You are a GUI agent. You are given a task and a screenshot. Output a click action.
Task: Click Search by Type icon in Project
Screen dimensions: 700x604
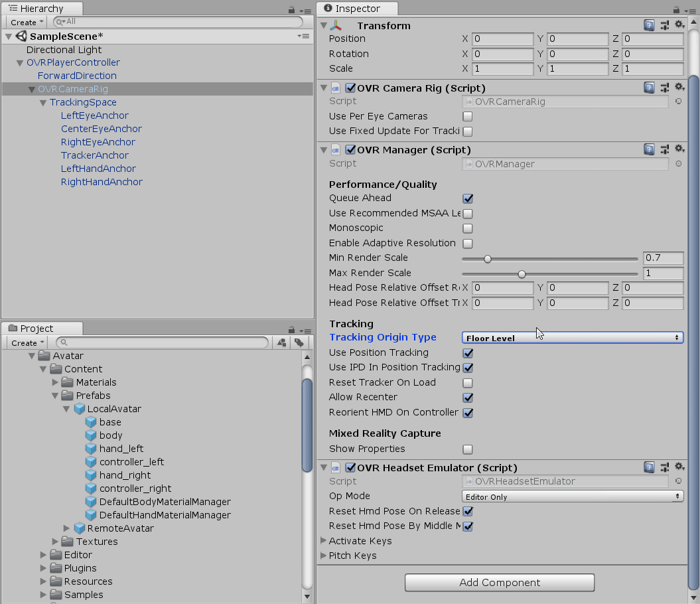pos(282,342)
